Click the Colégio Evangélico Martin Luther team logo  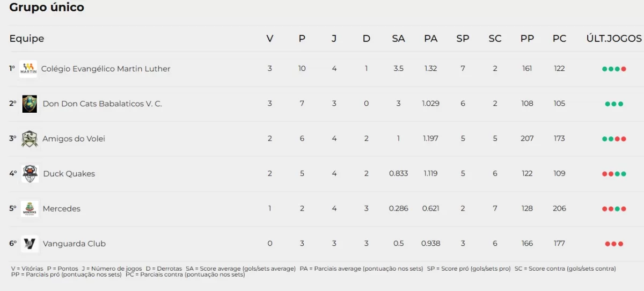tap(28, 69)
